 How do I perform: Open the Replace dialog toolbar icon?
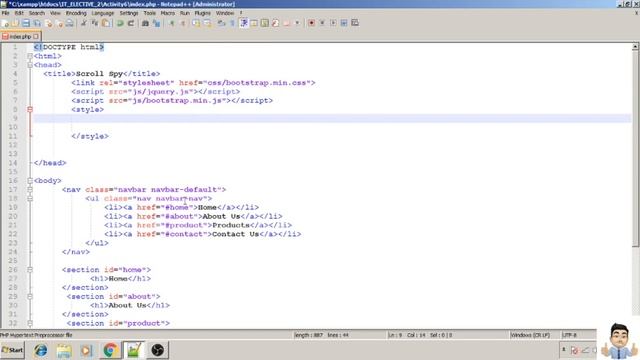coord(156,23)
